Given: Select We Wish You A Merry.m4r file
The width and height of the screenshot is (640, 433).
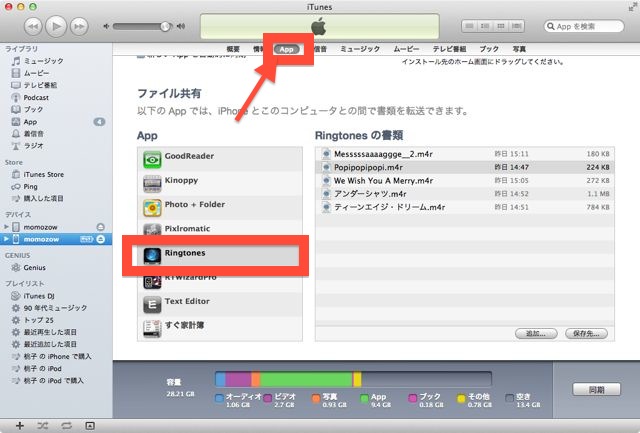Looking at the screenshot, I should (x=465, y=180).
